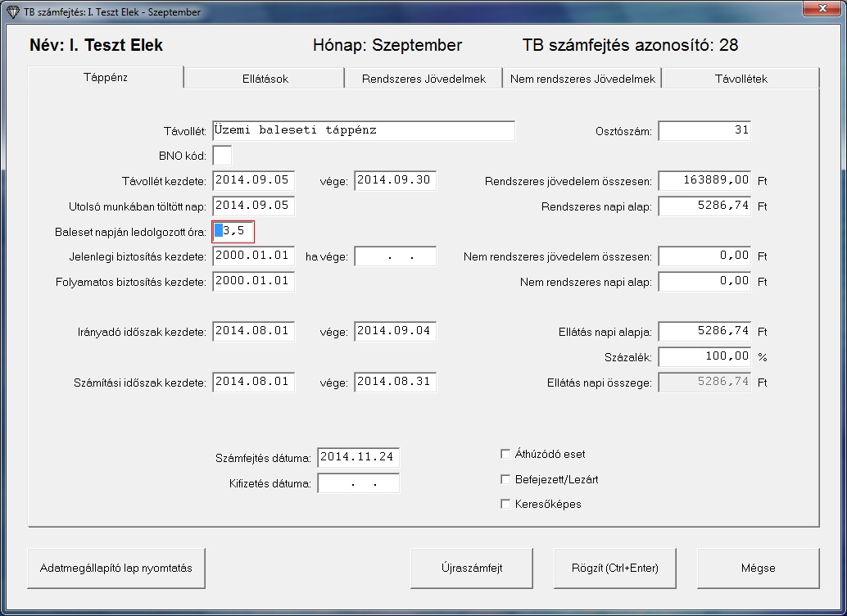Click the Baleset napján ledolgozott óra field

pos(234,232)
